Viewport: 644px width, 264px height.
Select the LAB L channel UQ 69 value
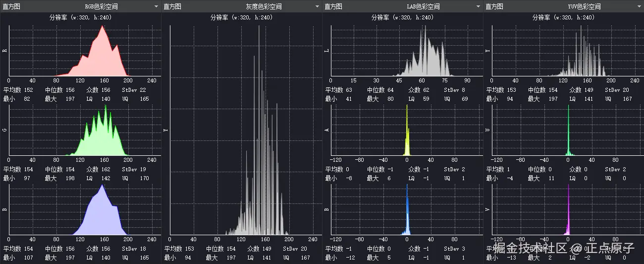click(x=464, y=99)
